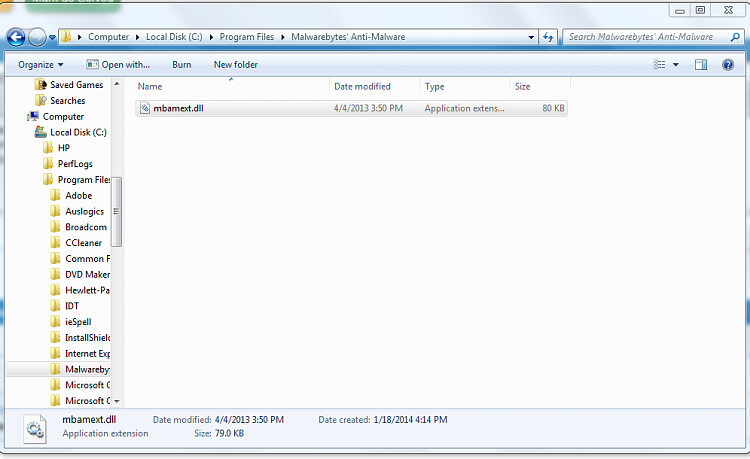750x459 pixels.
Task: Select Program Files in the breadcrumb
Action: tap(247, 37)
